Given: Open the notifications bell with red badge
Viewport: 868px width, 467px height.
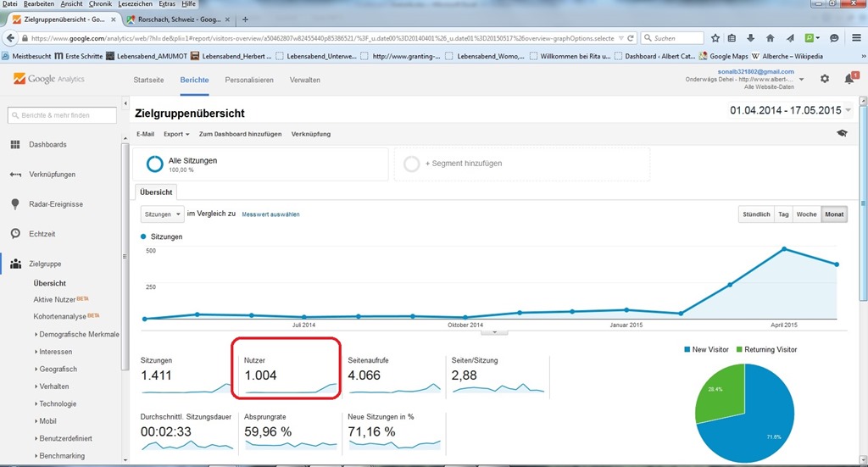Looking at the screenshot, I should point(849,79).
